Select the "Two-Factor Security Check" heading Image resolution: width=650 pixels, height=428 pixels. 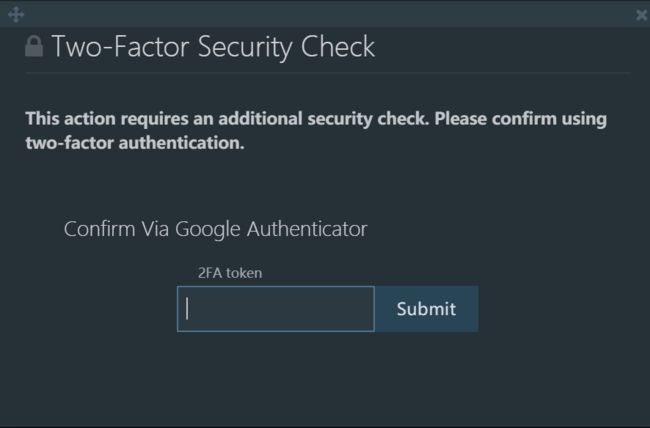(x=213, y=46)
